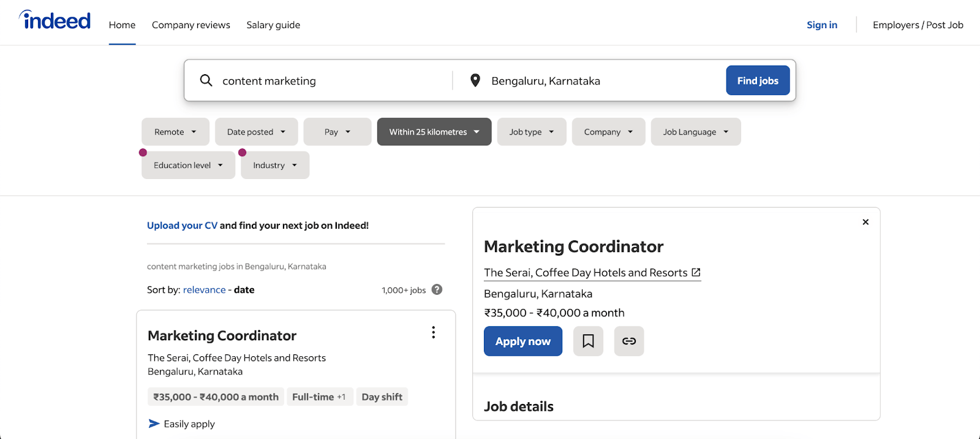The height and width of the screenshot is (439, 980).
Task: Click the ₹35,000 - ₹40,000 a month tag
Action: pyautogui.click(x=216, y=397)
